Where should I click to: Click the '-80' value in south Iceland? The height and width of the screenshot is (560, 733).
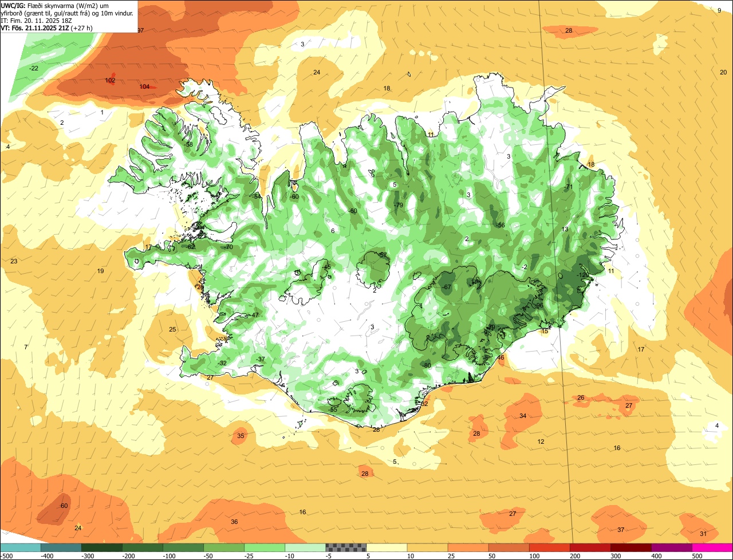coord(426,366)
